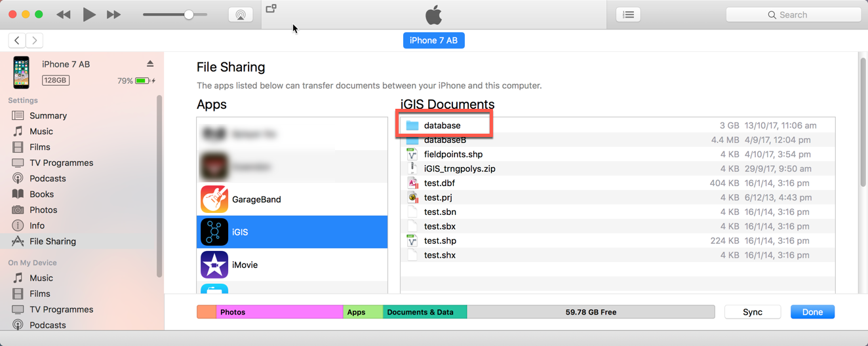Click the Sync button
Image resolution: width=868 pixels, height=346 pixels.
[x=753, y=312]
